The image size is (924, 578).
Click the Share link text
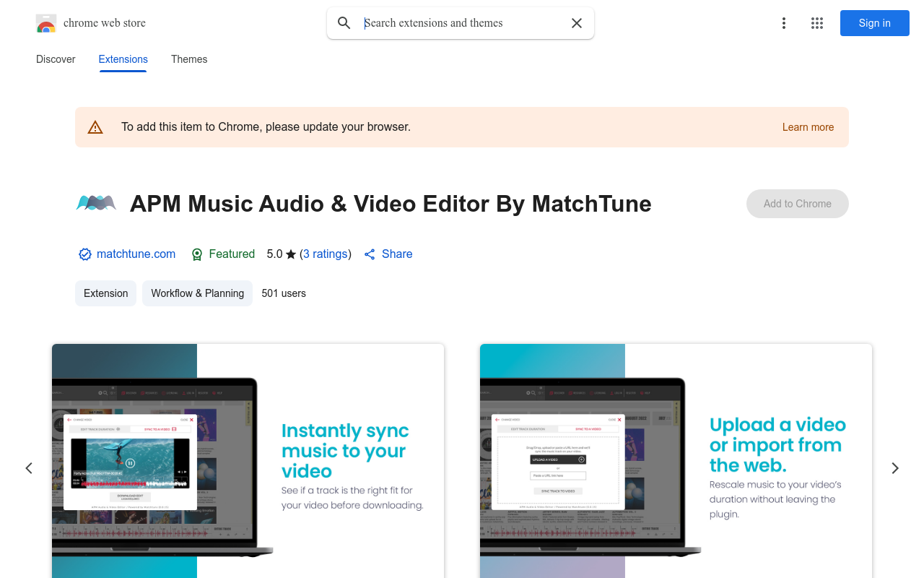click(x=397, y=254)
